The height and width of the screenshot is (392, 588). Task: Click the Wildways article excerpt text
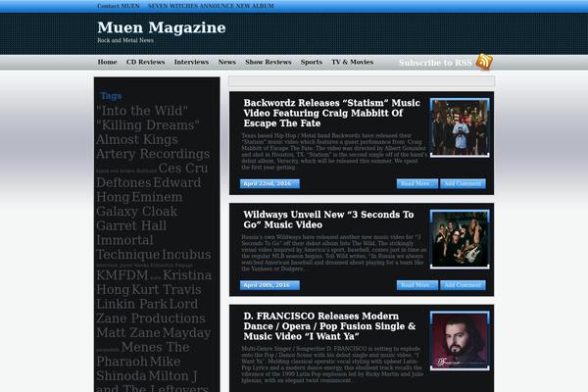coord(334,253)
